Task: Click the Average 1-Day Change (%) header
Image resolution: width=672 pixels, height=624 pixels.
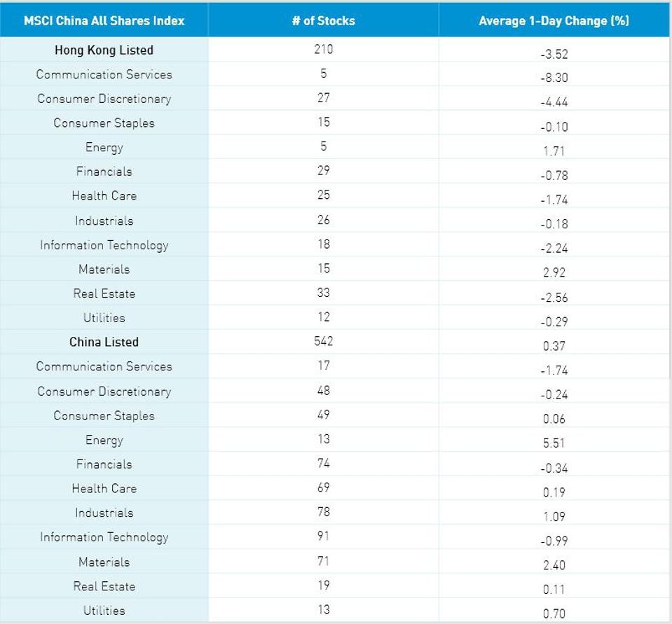Action: [554, 20]
